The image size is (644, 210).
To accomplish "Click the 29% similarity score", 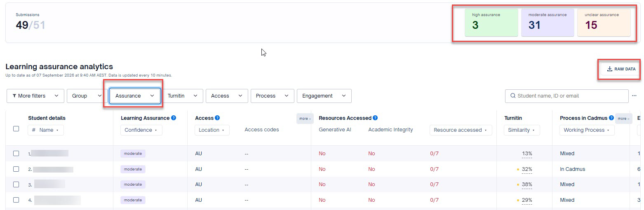I will pos(527,200).
